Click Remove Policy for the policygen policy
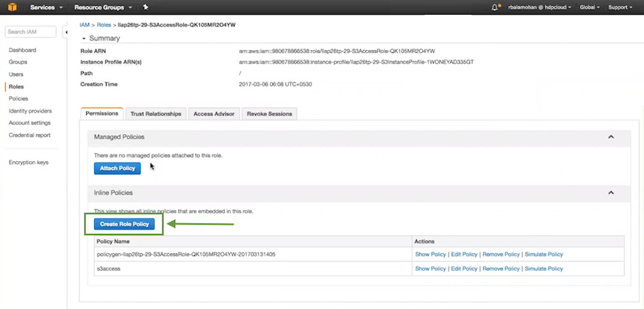 (501, 255)
